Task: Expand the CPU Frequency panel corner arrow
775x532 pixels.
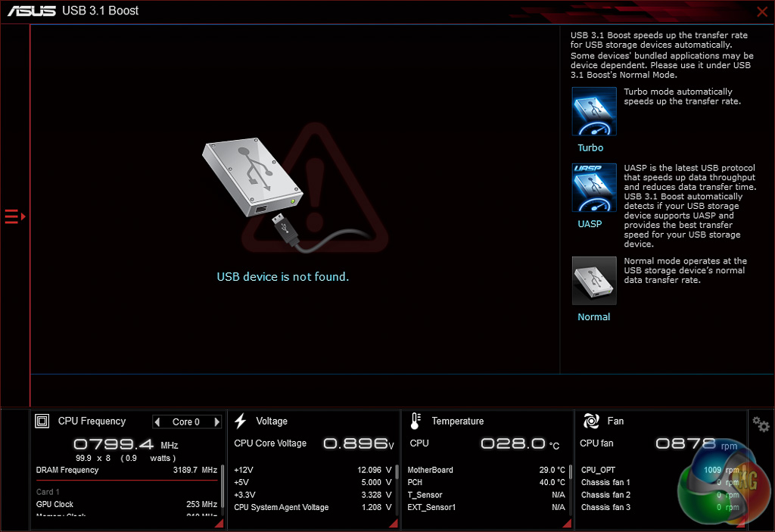Action: point(219,523)
